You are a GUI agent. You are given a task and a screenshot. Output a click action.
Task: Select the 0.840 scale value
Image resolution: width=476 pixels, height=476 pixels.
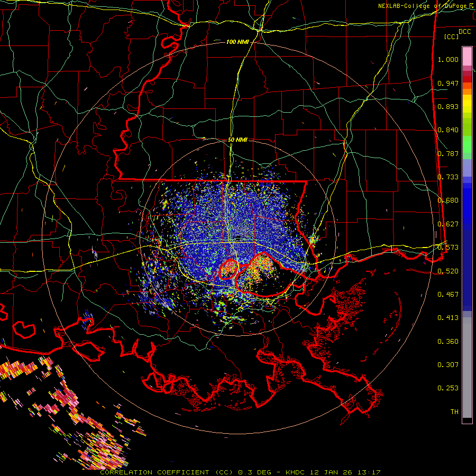click(448, 130)
